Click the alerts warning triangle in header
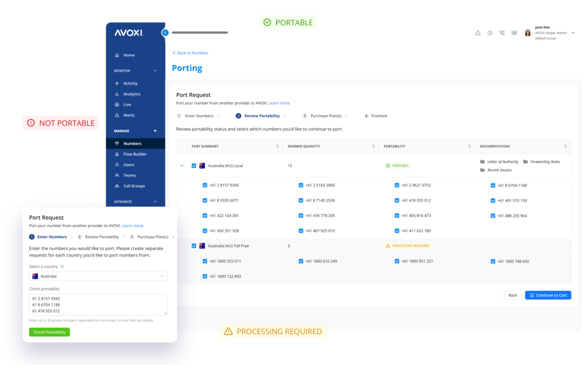The image size is (588, 365). pos(478,33)
